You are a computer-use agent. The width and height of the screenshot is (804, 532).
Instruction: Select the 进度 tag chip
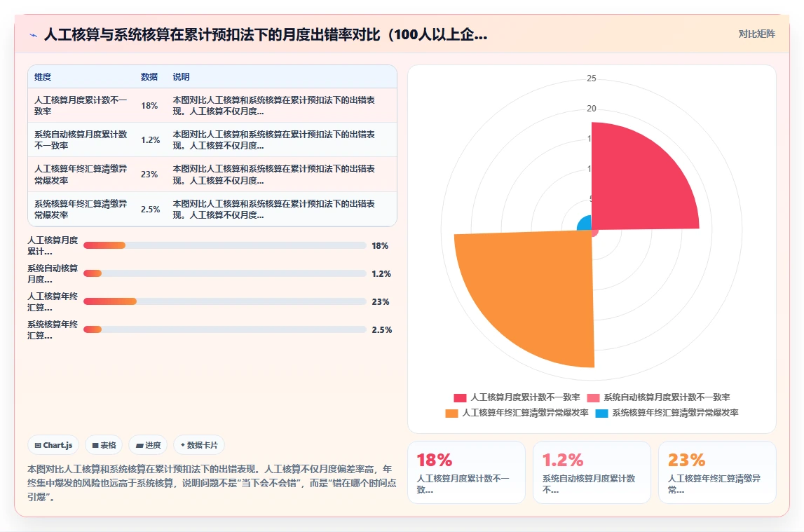(148, 445)
